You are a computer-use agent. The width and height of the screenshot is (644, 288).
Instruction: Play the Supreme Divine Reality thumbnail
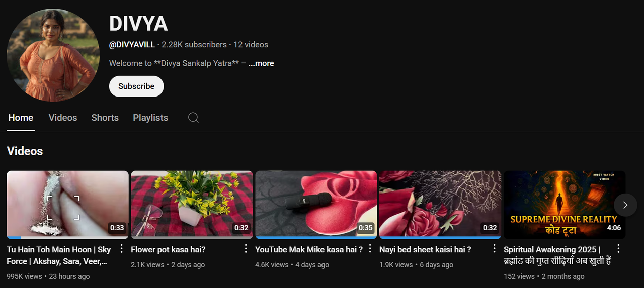point(565,205)
